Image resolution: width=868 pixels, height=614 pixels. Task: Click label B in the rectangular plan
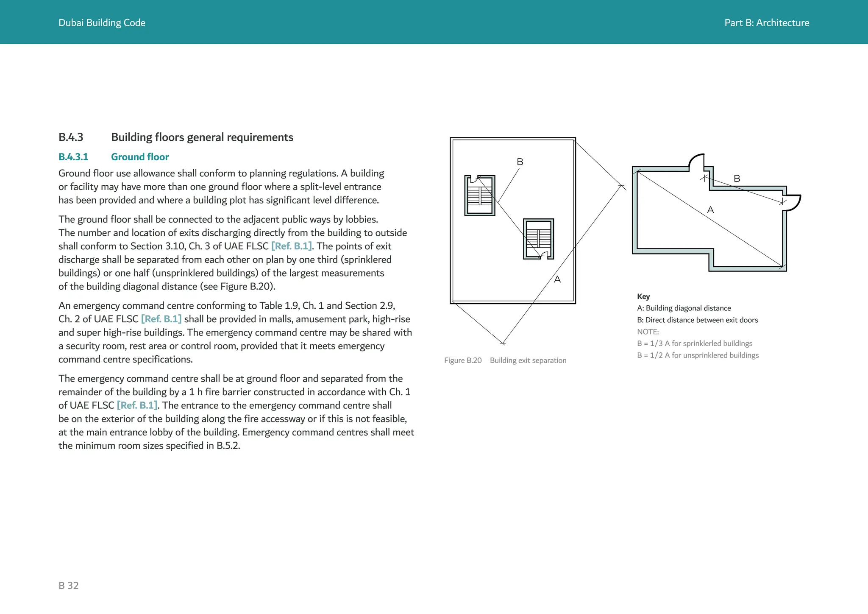(x=520, y=162)
